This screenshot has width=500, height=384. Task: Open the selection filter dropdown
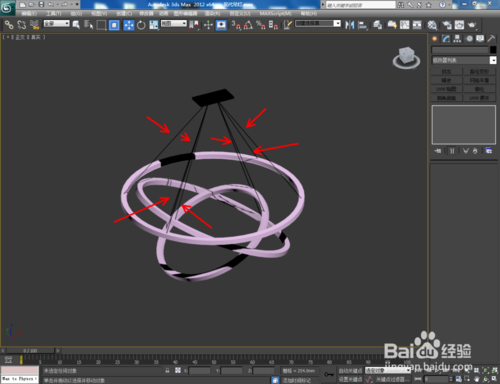tap(57, 23)
